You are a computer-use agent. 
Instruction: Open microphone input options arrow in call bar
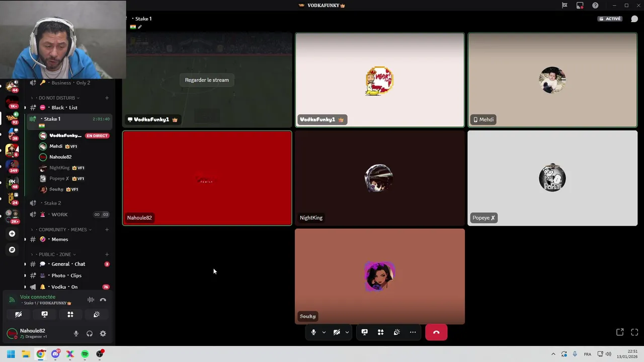(324, 332)
